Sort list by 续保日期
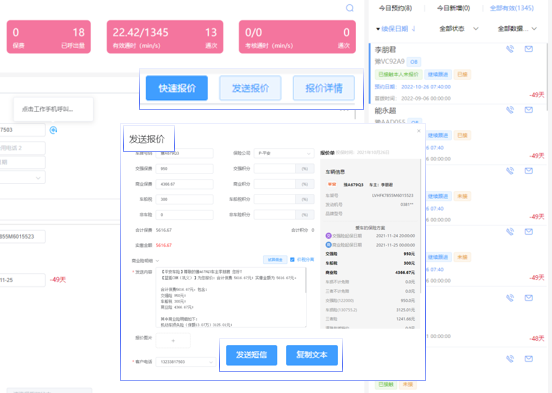The width and height of the screenshot is (552, 393). 396,29
